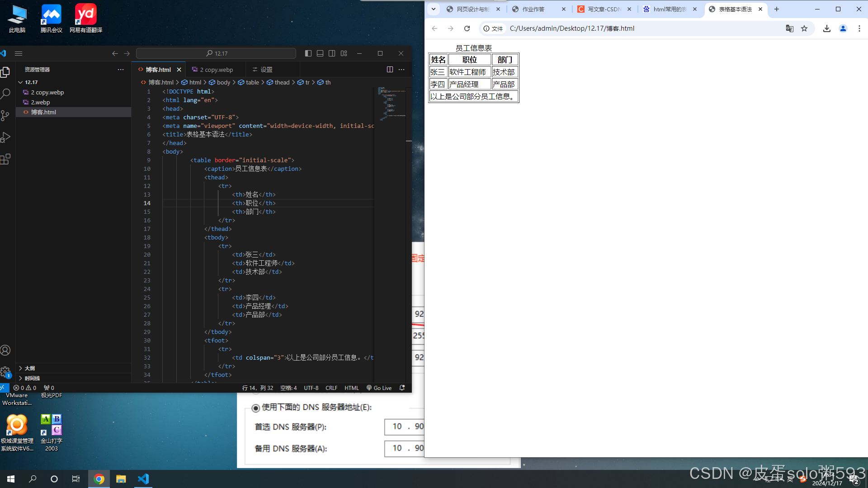Open the Source Control view icon

point(5,116)
